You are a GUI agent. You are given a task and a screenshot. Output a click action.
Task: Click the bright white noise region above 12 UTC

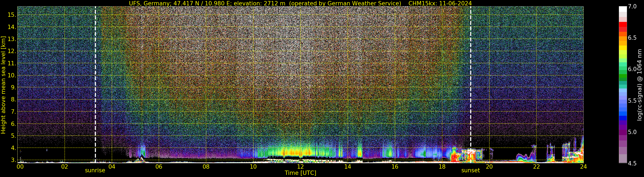tap(300, 40)
